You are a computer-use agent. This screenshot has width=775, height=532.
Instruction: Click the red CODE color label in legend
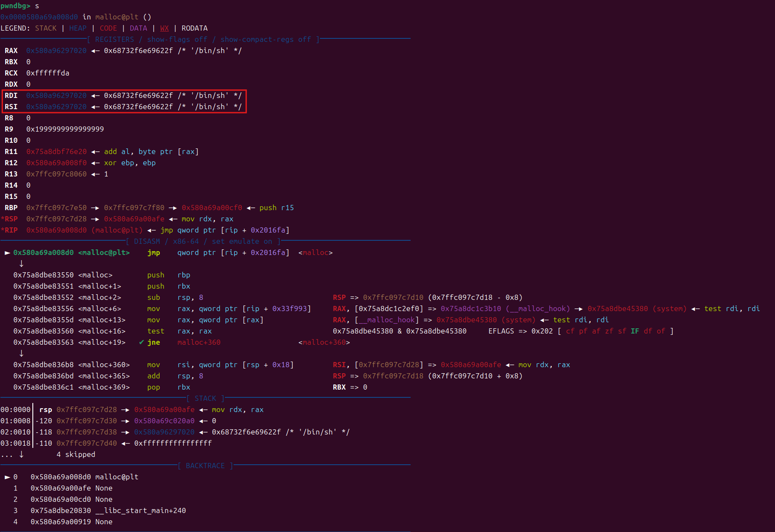[108, 28]
